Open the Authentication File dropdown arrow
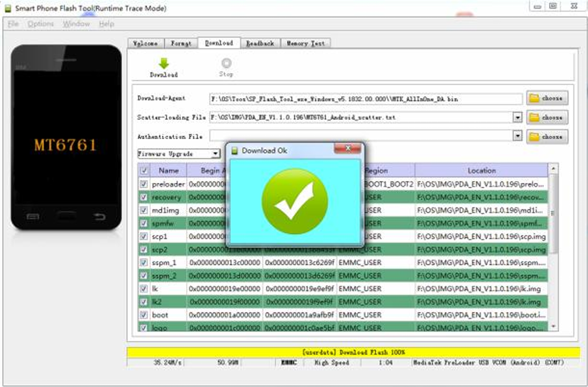588x387 pixels. 518,135
